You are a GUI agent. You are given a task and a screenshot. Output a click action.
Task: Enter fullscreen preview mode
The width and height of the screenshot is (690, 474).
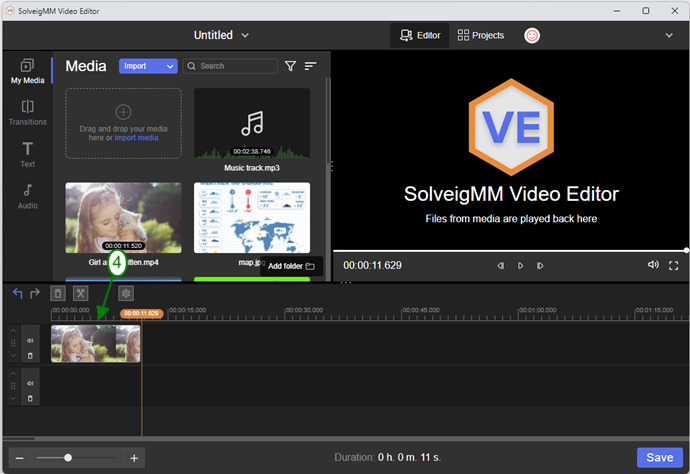tap(673, 266)
